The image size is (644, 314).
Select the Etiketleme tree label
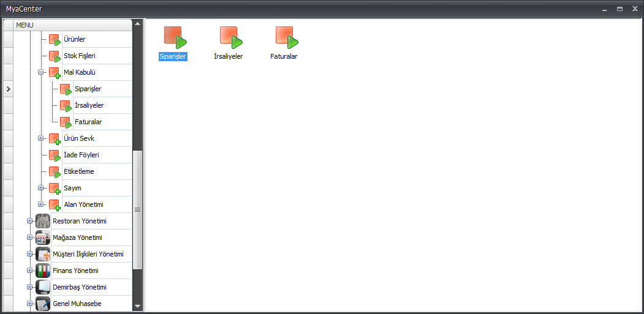(79, 171)
